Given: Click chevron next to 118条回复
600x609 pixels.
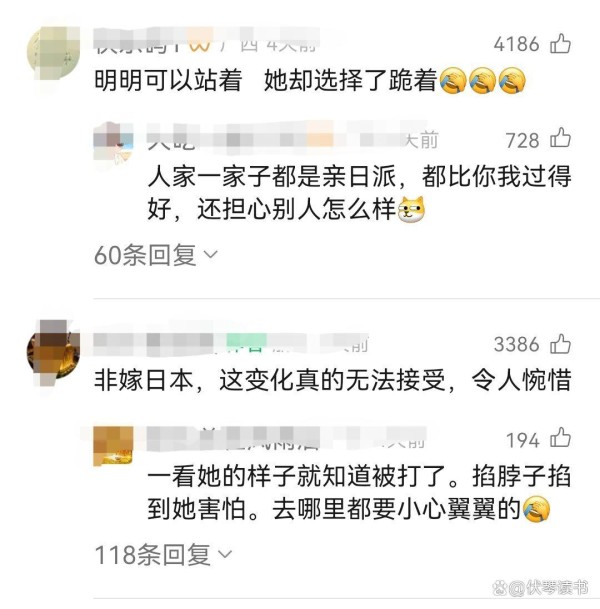Looking at the screenshot, I should pyautogui.click(x=225, y=555).
